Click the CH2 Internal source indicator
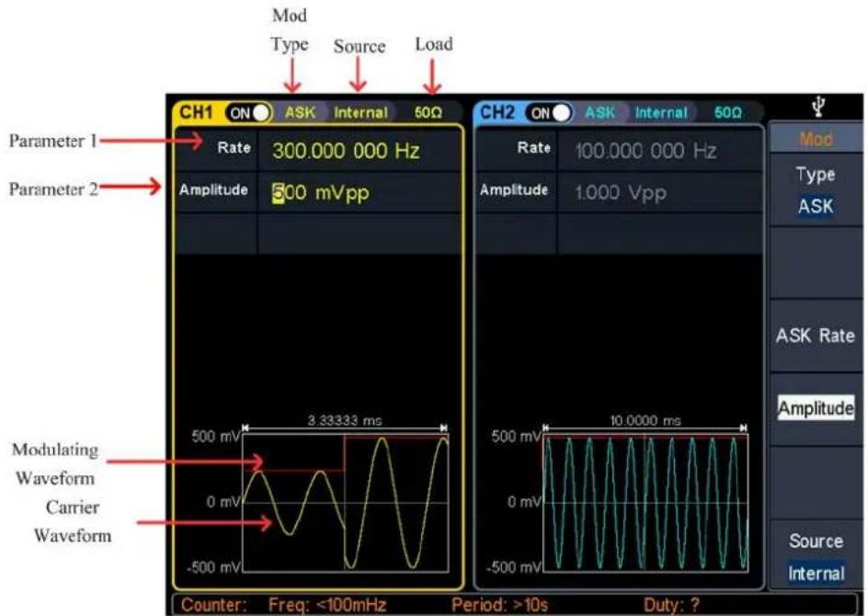867x616 pixels. click(x=661, y=113)
